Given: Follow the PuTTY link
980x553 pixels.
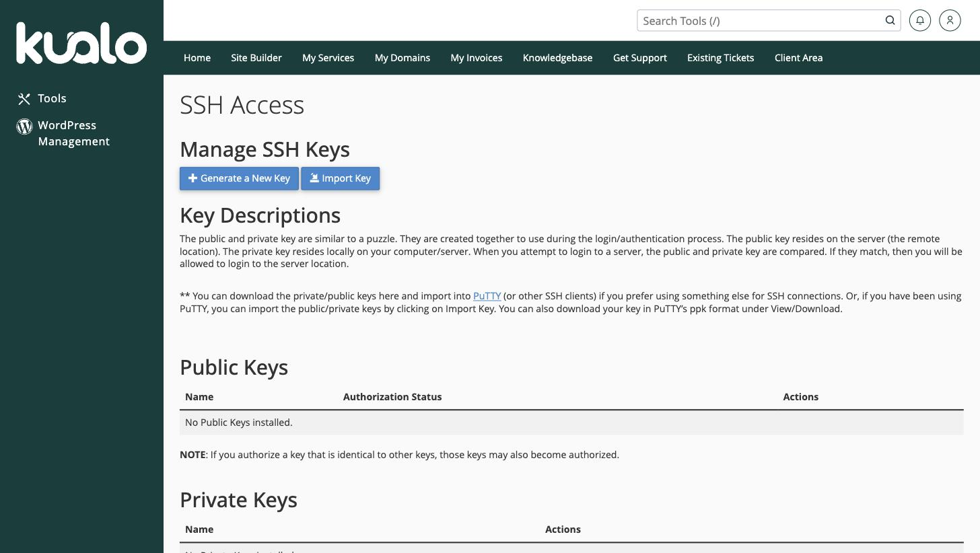Looking at the screenshot, I should click(x=487, y=296).
